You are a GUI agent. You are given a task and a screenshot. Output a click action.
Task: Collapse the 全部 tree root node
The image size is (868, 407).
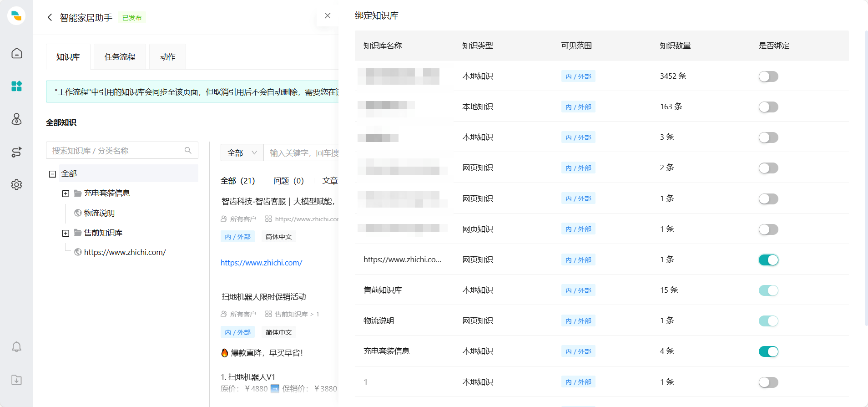(x=53, y=174)
